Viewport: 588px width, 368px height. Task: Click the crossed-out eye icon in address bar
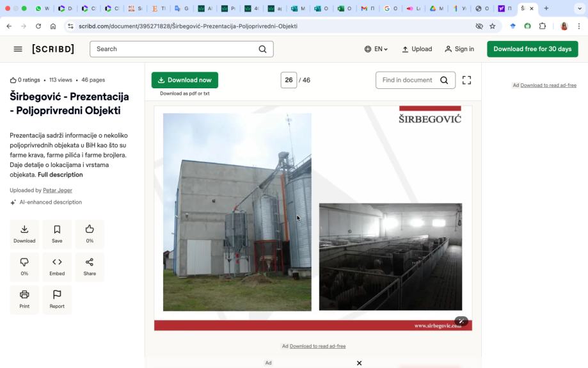[x=479, y=26]
